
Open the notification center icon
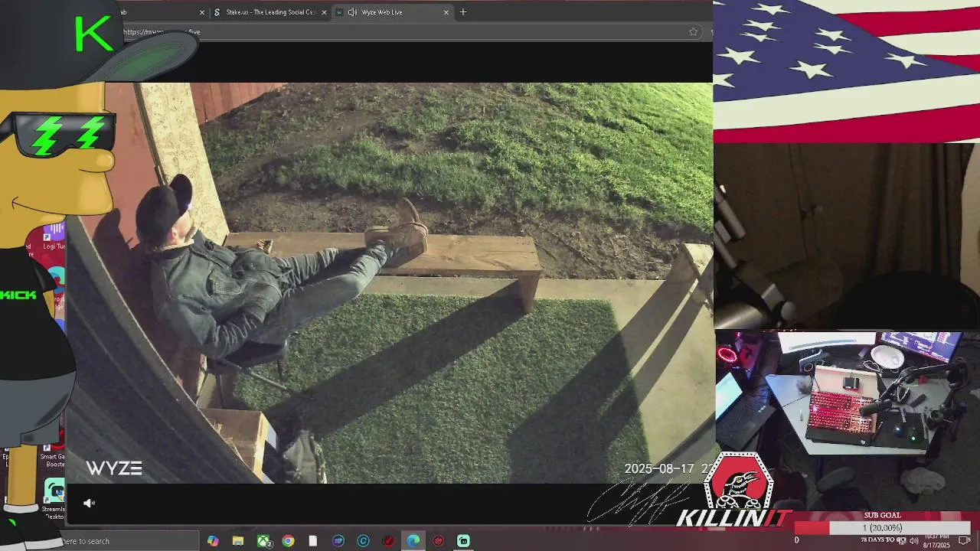tap(964, 541)
